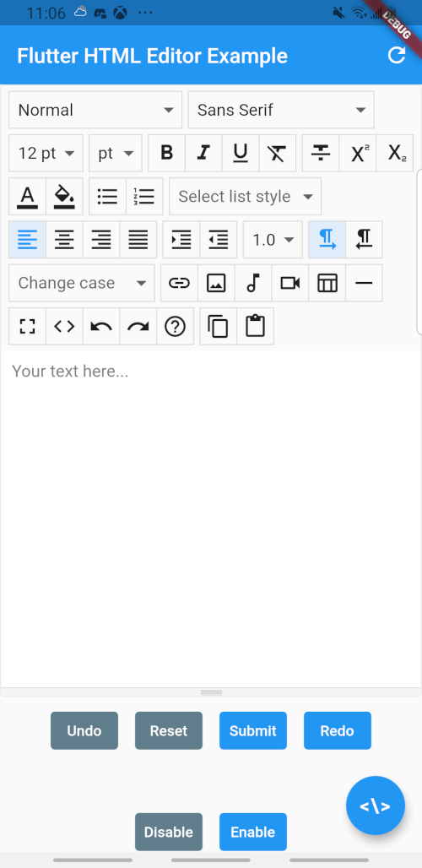
Task: Expand the Sans Serif font dropdown
Action: point(281,110)
